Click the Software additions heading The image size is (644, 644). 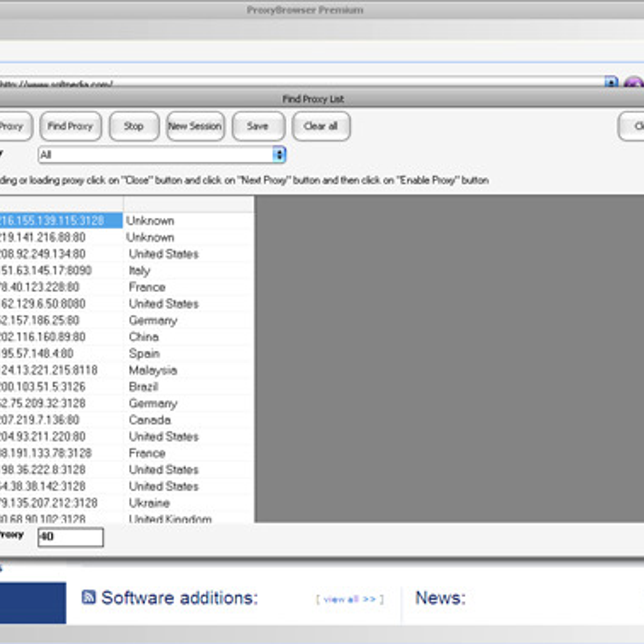[179, 598]
